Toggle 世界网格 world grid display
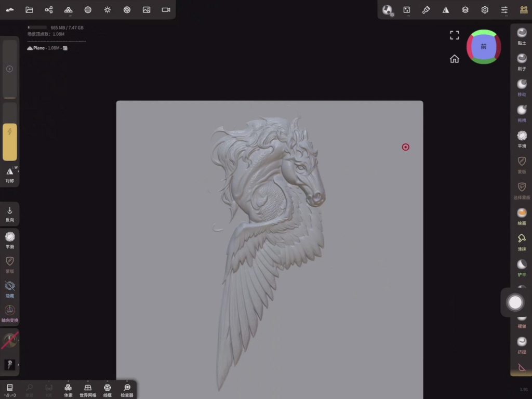The height and width of the screenshot is (399, 532). click(88, 390)
